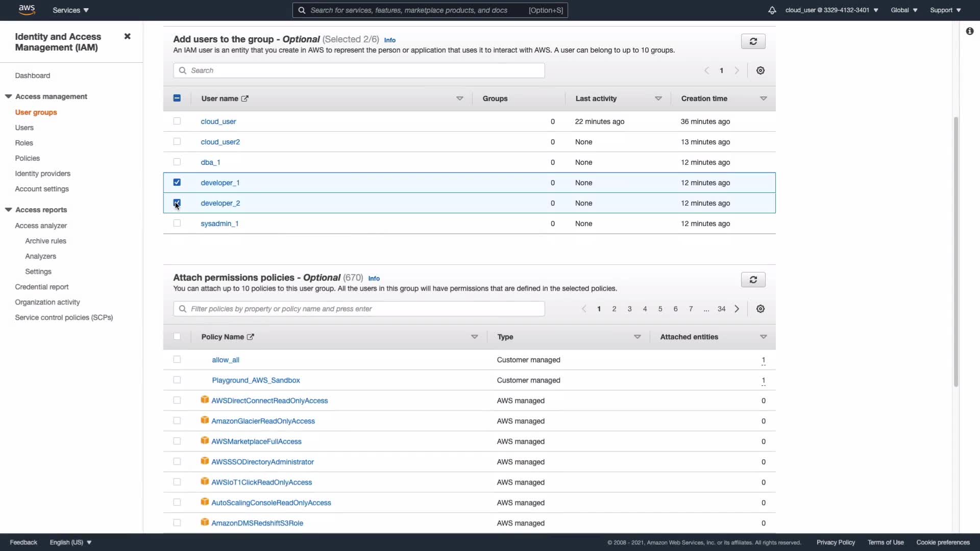Go to page 3 of policies
The image size is (980, 551).
[629, 309]
